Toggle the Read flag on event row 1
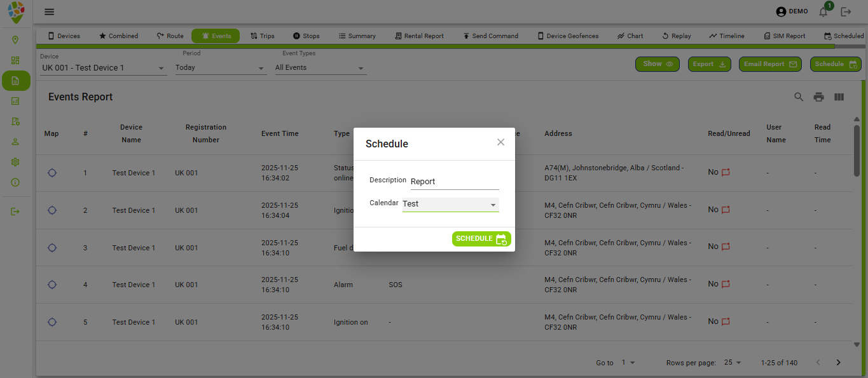Viewport: 868px width, 378px height. click(x=725, y=172)
